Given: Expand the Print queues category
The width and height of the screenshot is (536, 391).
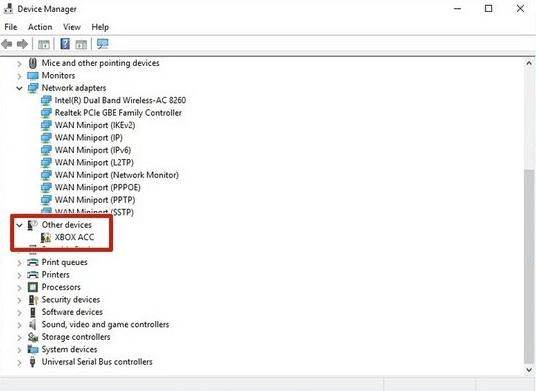Looking at the screenshot, I should click(19, 262).
